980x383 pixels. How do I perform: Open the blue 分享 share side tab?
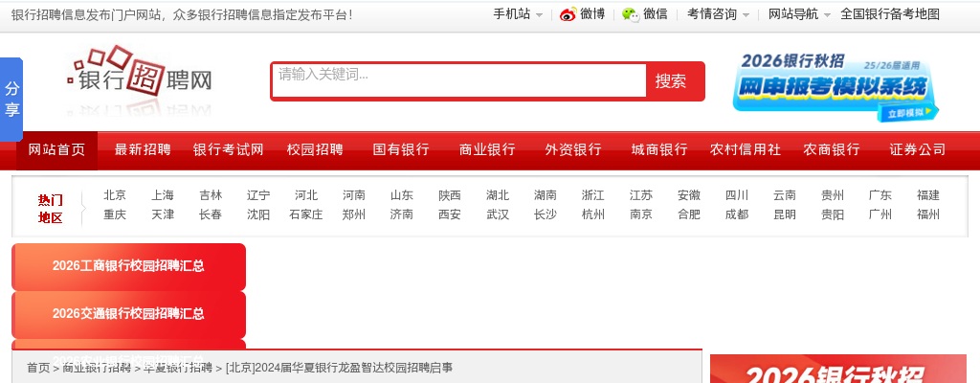coord(11,99)
